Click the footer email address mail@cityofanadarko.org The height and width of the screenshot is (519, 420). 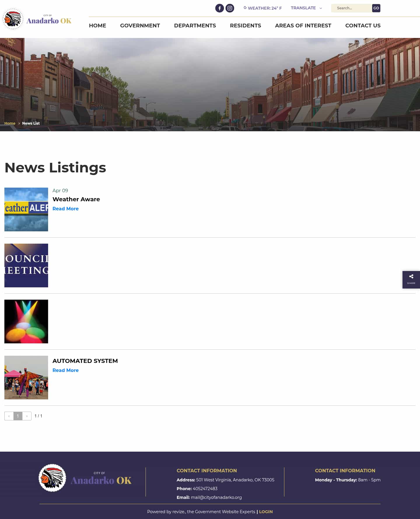pyautogui.click(x=216, y=497)
